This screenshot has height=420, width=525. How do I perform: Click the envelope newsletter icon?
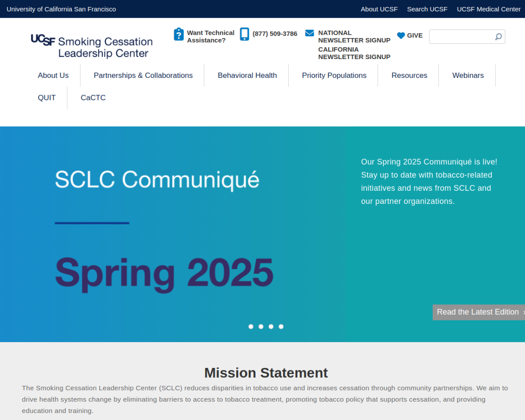pyautogui.click(x=310, y=33)
